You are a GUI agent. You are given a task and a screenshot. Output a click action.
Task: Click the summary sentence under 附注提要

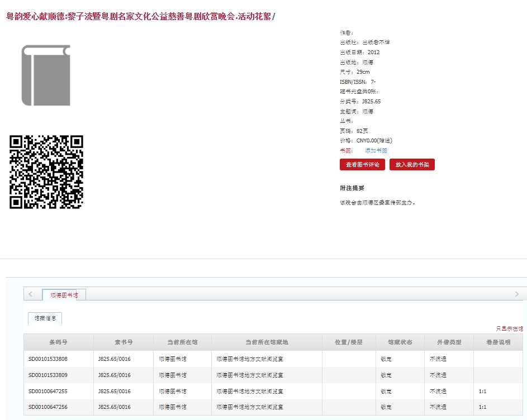377,203
